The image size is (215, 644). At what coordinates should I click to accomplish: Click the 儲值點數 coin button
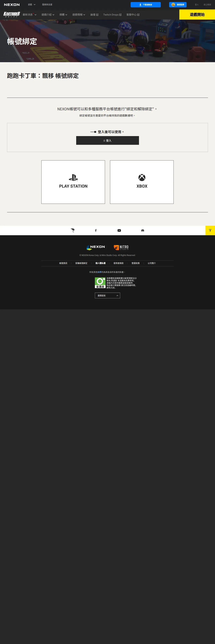point(178,5)
